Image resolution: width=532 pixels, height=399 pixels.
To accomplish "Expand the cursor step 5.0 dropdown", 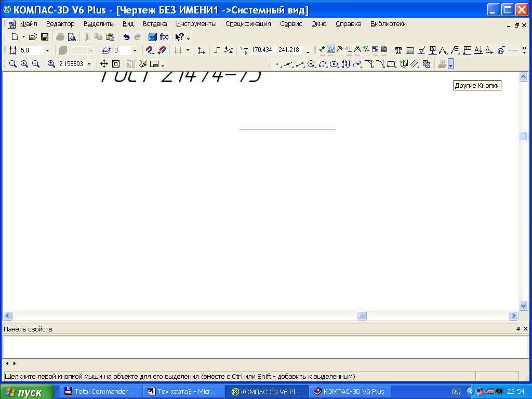I will point(47,50).
